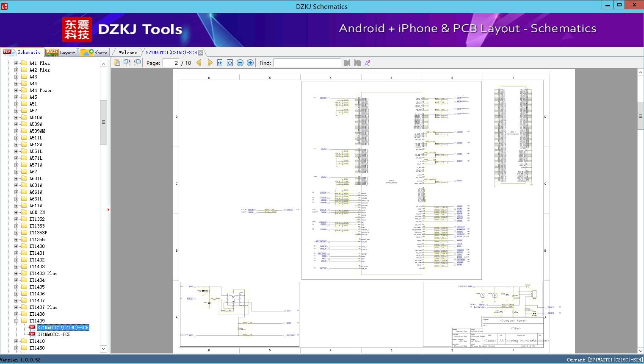644x364 pixels.
Task: Click the S71MAOTC1-PCB PDF file icon
Action: tap(32, 334)
